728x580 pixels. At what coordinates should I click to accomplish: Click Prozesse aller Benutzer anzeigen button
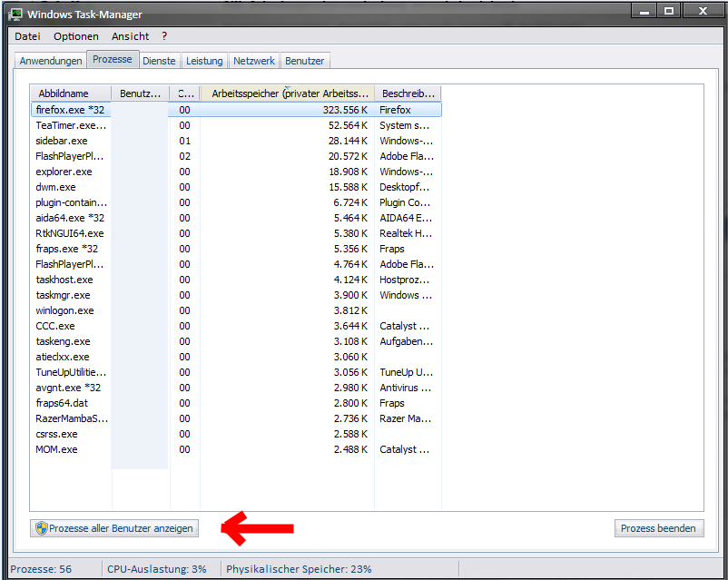coord(114,528)
